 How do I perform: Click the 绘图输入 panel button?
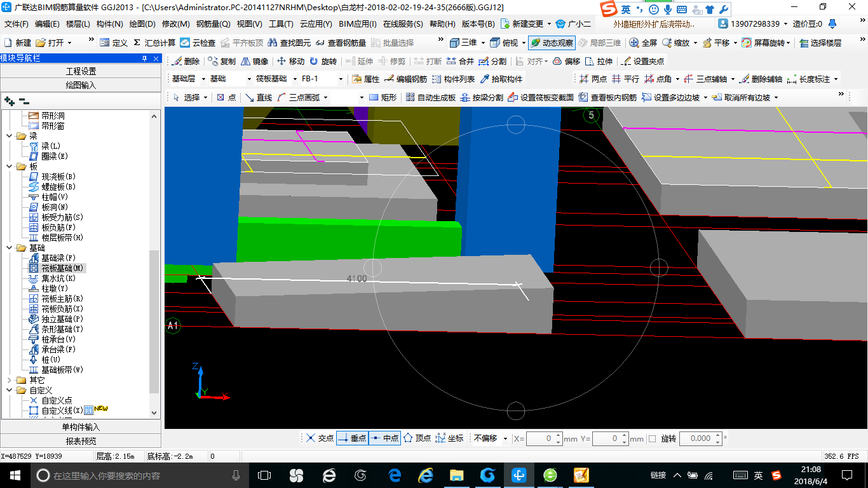(x=81, y=85)
